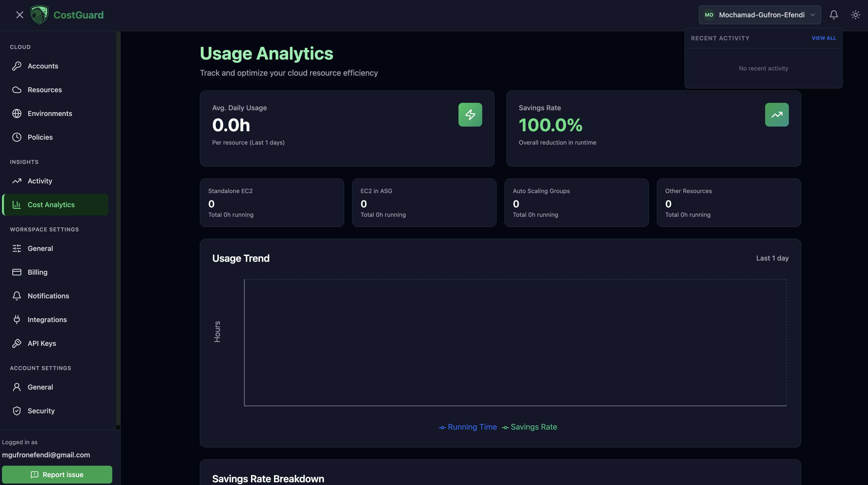The image size is (868, 485).
Task: Open API Keys settings
Action: tap(42, 344)
